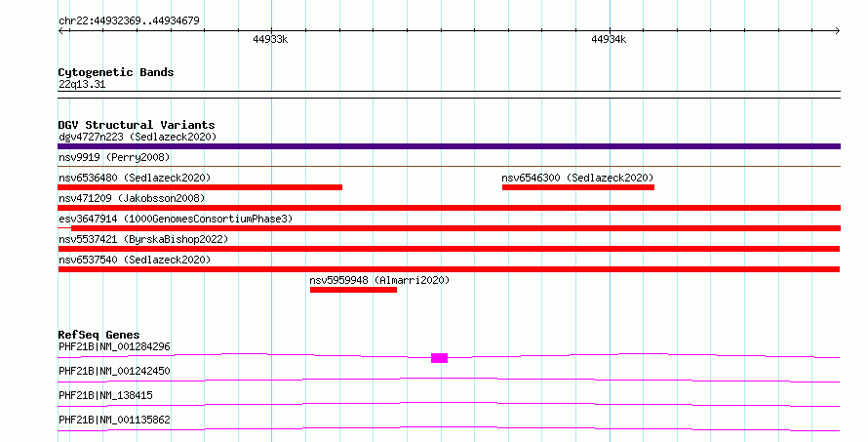Click the red bar under nsv6546300
868x442 pixels.
(578, 187)
